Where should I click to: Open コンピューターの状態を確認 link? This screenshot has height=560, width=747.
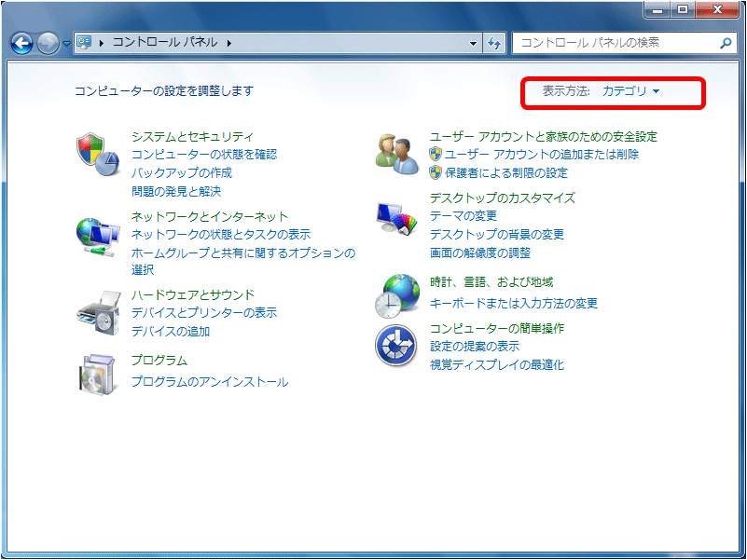(204, 155)
